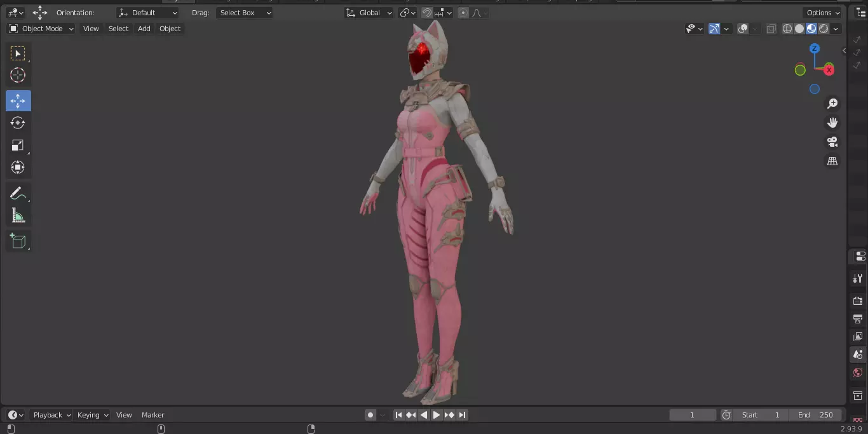
Task: Open viewport editor type dropdown
Action: pyautogui.click(x=15, y=13)
